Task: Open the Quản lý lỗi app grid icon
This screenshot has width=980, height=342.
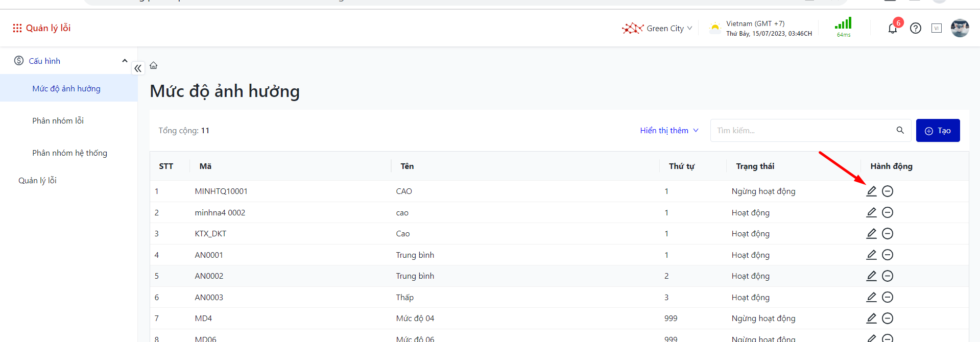Action: [x=17, y=28]
